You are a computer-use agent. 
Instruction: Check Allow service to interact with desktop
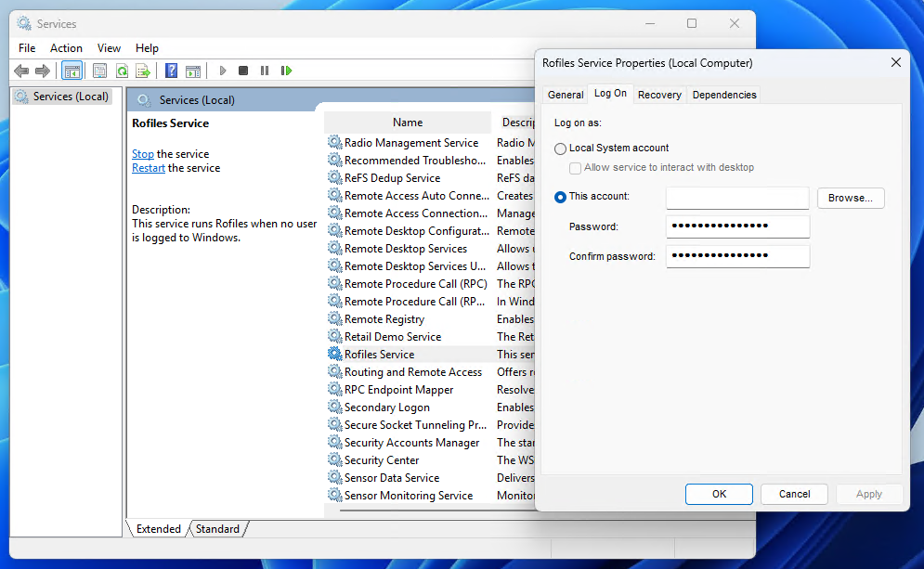tap(575, 168)
